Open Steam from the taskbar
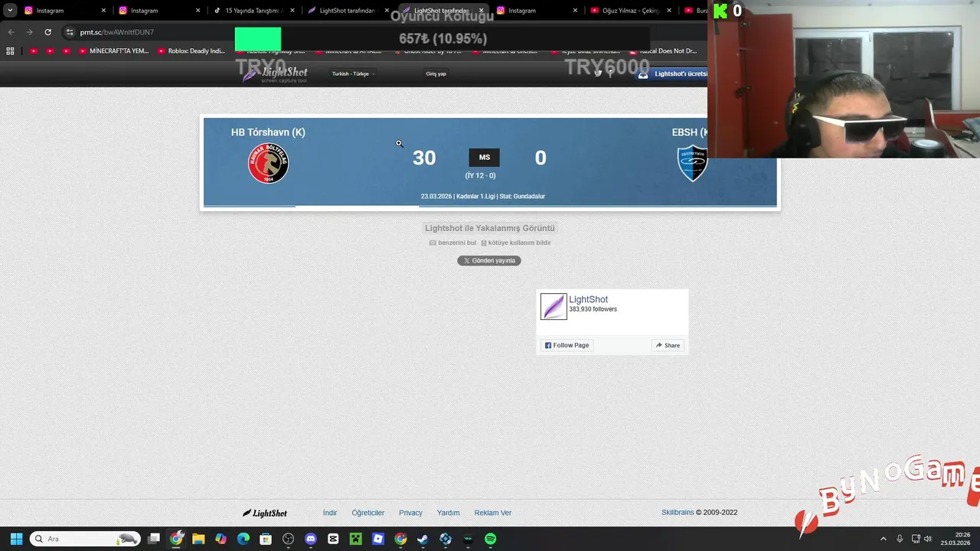The image size is (980, 551). (x=423, y=539)
